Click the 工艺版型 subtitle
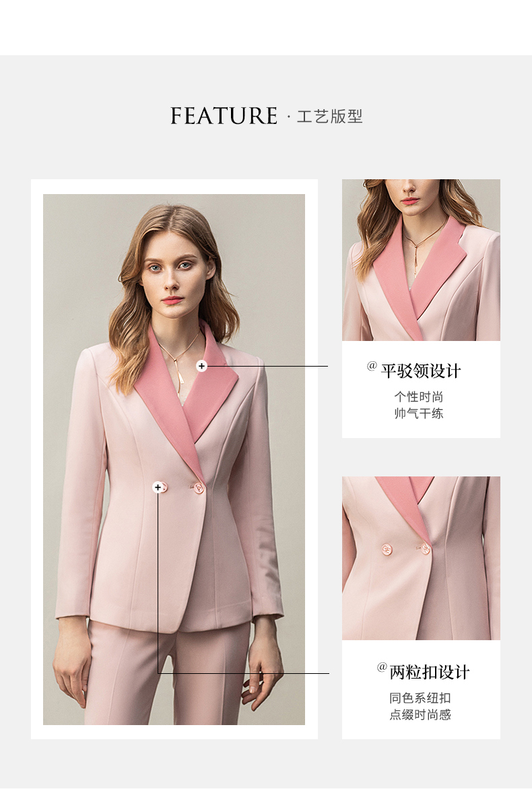Image resolution: width=532 pixels, height=810 pixels. click(330, 117)
